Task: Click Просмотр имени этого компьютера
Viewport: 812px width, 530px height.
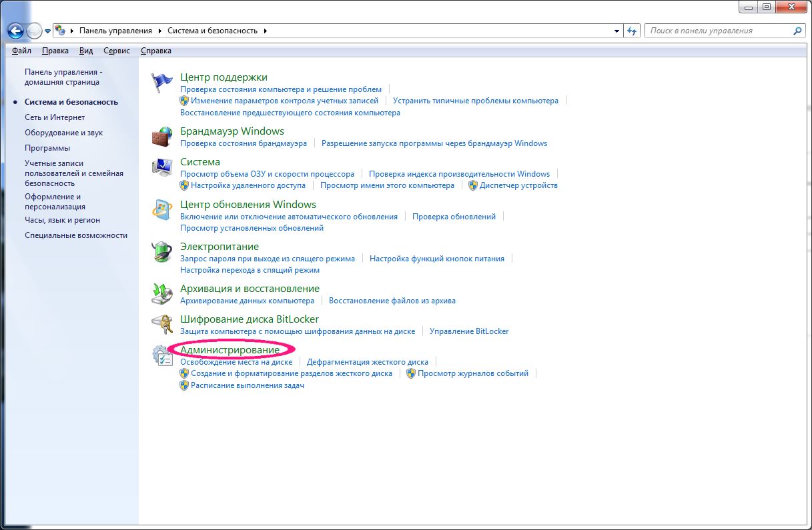Action: pos(387,185)
